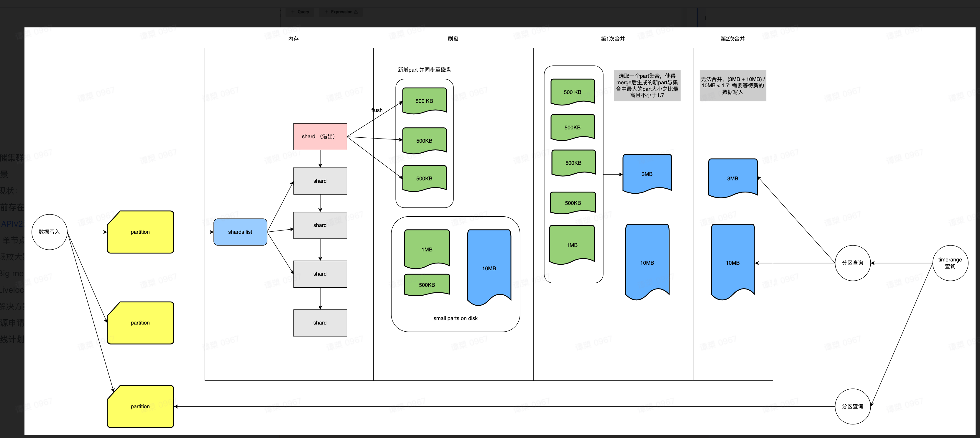This screenshot has height=438, width=980.
Task: Click the bottom yellow partition shape
Action: click(140, 406)
